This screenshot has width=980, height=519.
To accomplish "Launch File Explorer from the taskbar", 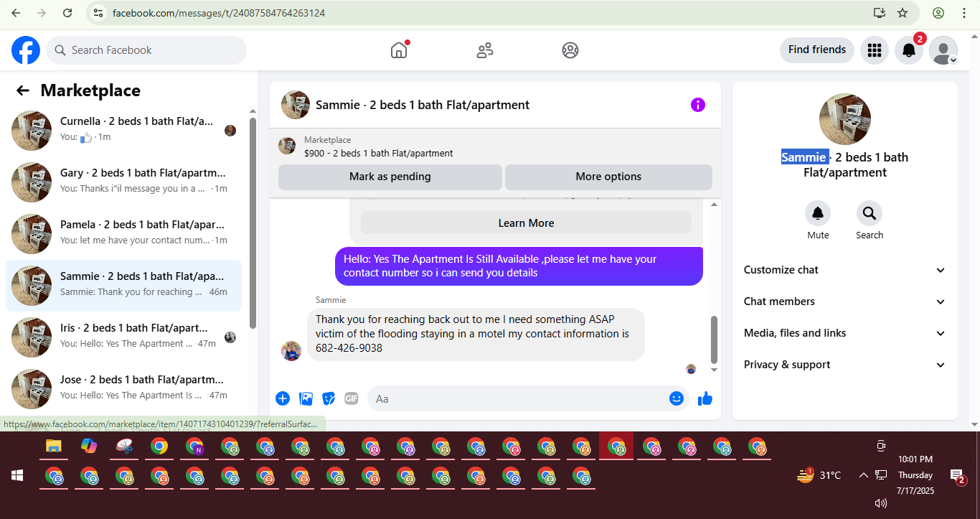I will click(54, 446).
